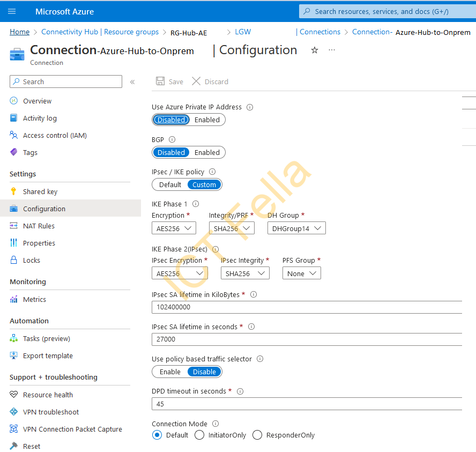Click the Discard X icon
476x452 pixels.
point(196,81)
